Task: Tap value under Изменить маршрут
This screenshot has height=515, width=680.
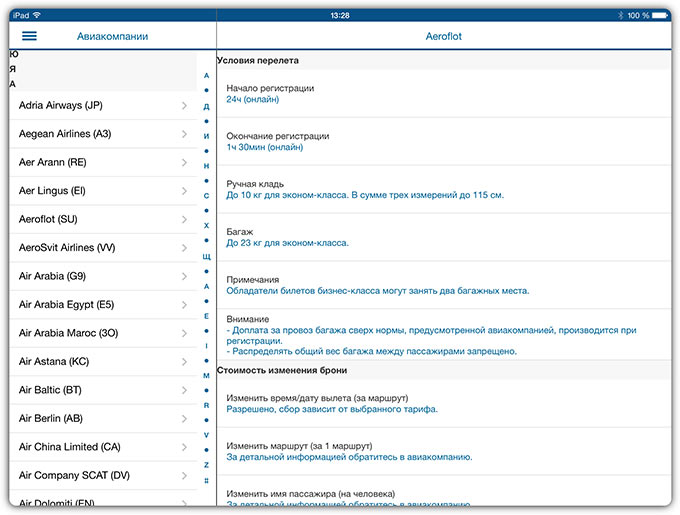Action: tap(349, 457)
